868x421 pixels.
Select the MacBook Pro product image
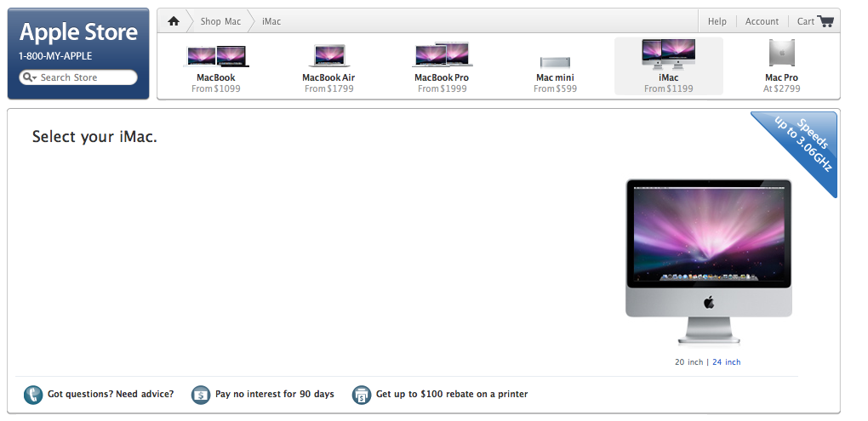(442, 54)
